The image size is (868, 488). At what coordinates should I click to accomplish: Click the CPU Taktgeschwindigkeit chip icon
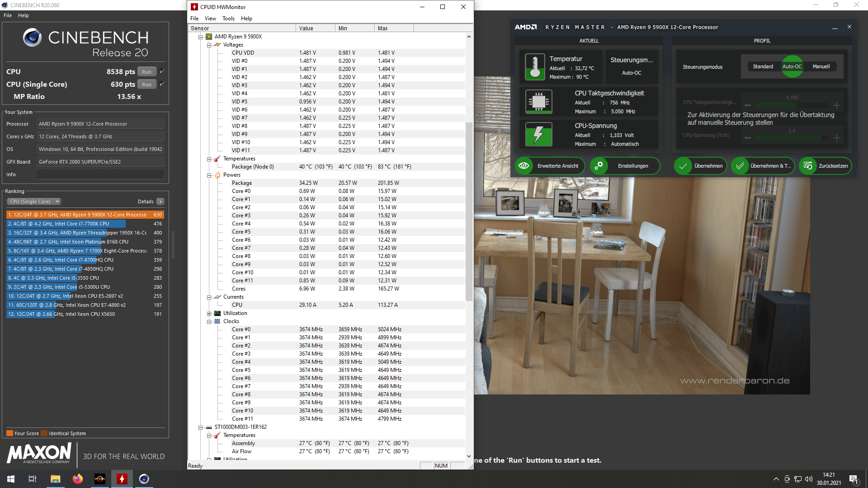pos(538,102)
